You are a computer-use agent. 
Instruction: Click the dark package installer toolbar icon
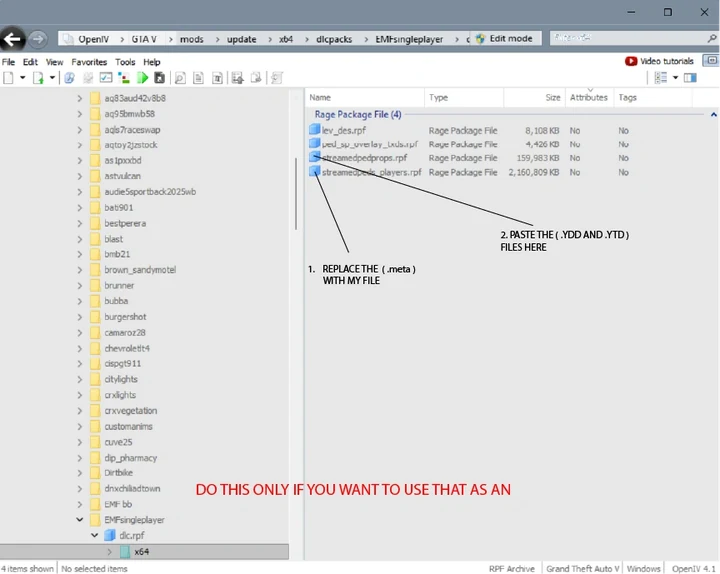pyautogui.click(x=159, y=78)
